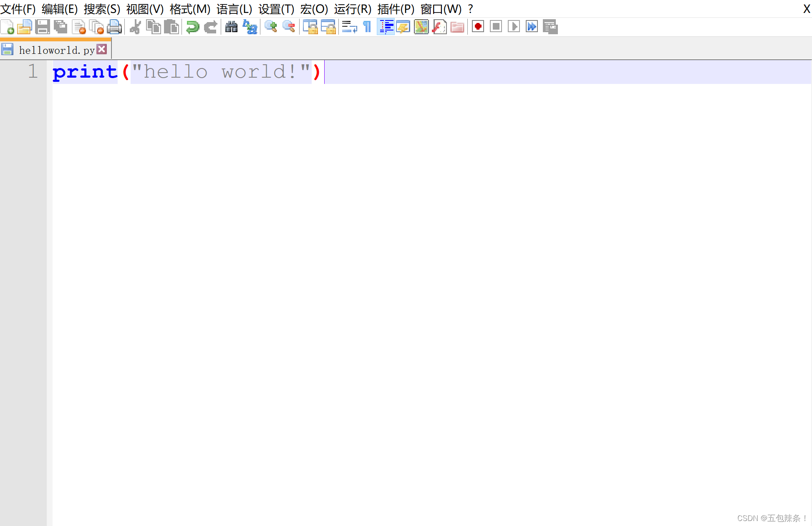The image size is (812, 526).
Task: Click the Open file folder icon
Action: (25, 27)
